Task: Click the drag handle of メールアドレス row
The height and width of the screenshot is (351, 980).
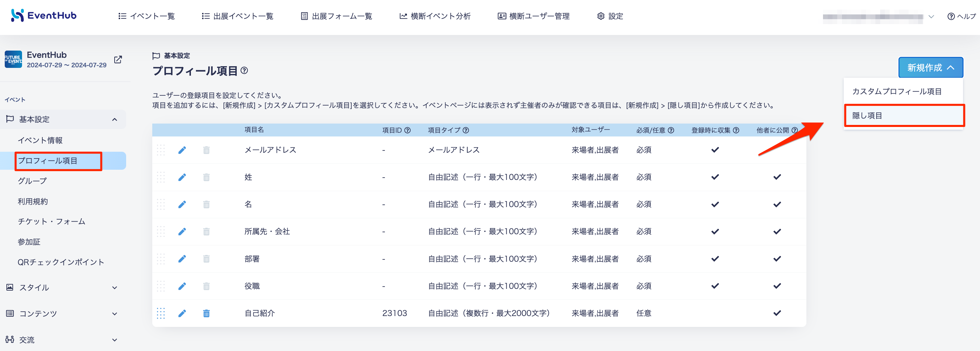Action: tap(161, 150)
